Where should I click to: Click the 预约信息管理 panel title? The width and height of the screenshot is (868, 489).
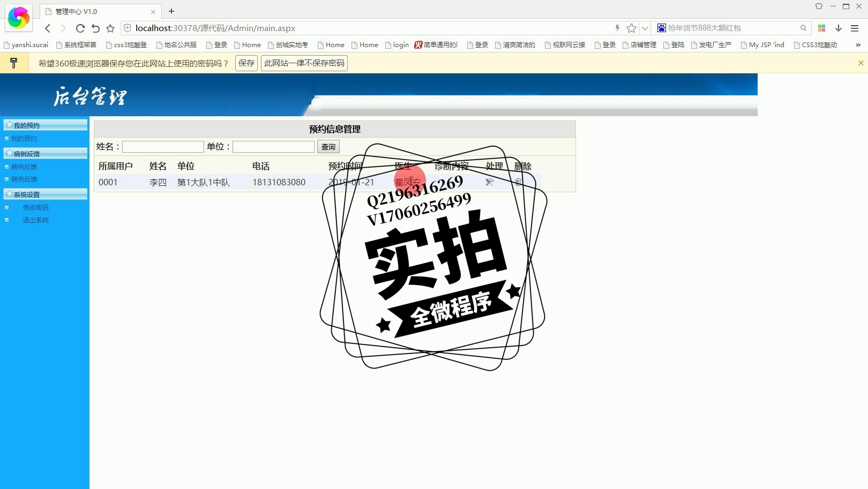[335, 129]
